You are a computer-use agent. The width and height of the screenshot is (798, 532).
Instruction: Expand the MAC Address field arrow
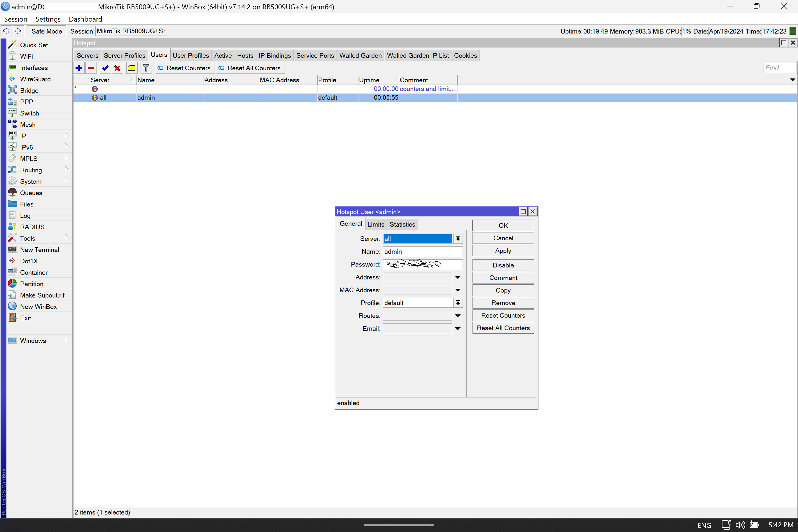click(458, 290)
